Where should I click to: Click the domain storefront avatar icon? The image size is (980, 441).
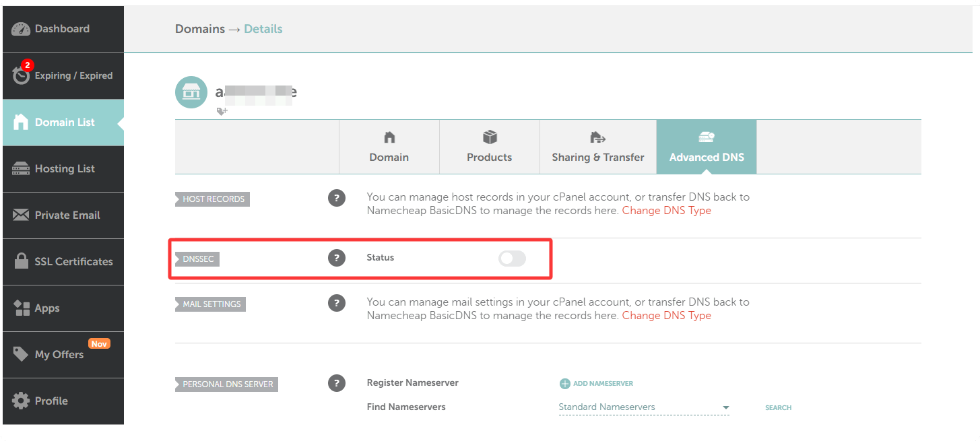click(x=191, y=92)
